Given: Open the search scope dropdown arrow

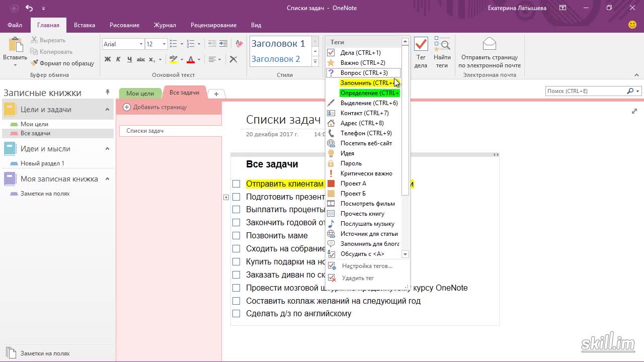Looking at the screenshot, I should (638, 92).
